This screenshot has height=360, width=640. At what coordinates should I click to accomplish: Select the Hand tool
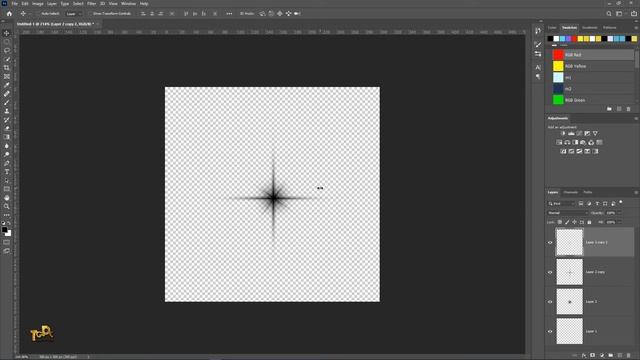pos(7,198)
